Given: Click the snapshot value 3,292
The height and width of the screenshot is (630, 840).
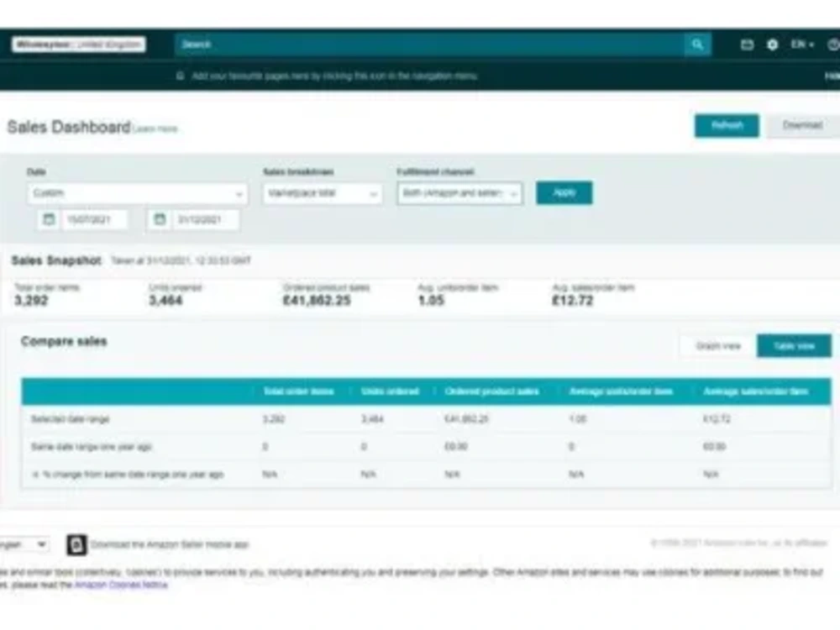Looking at the screenshot, I should (31, 301).
